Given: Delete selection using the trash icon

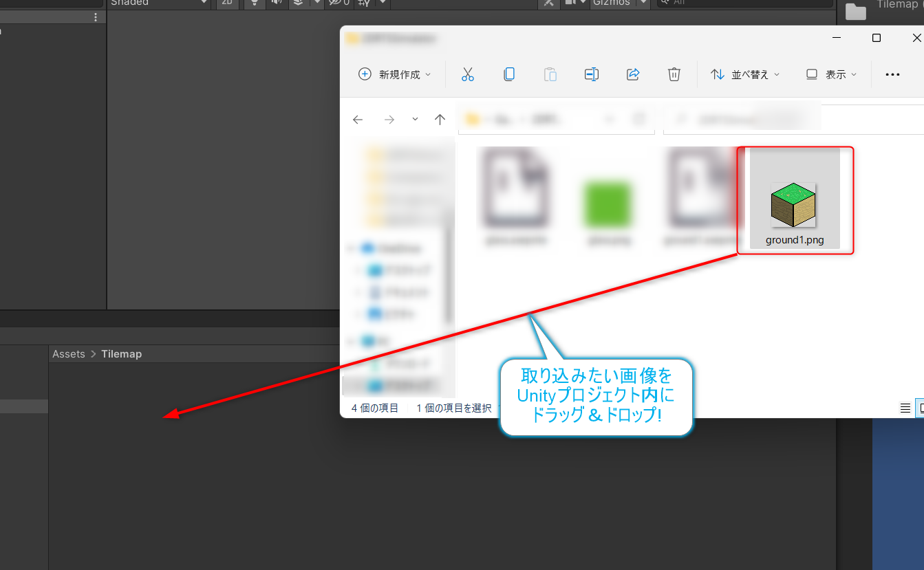Looking at the screenshot, I should click(674, 74).
